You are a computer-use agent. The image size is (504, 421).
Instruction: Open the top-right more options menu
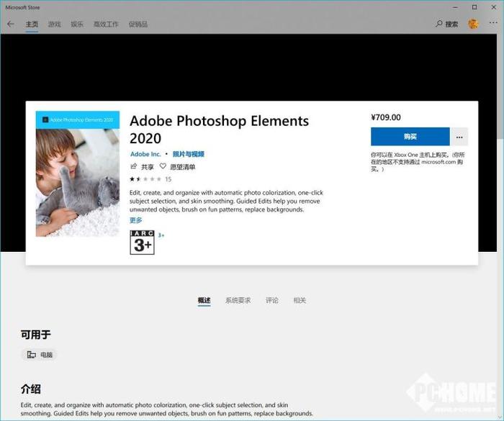492,23
